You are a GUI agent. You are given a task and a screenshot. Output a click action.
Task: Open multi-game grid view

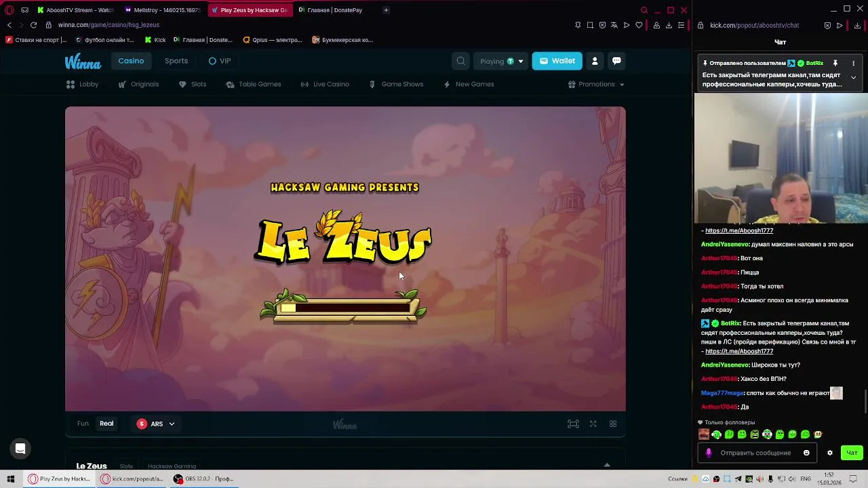pos(613,424)
